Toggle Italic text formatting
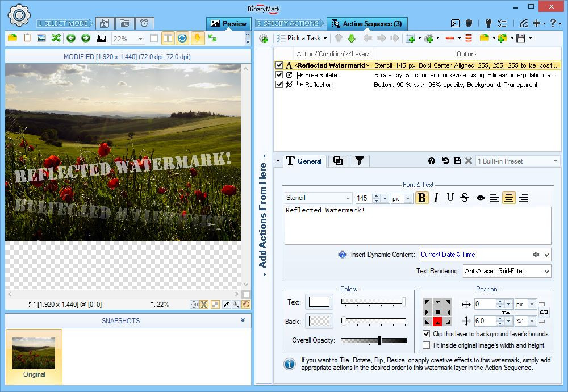568x392 pixels. point(436,198)
